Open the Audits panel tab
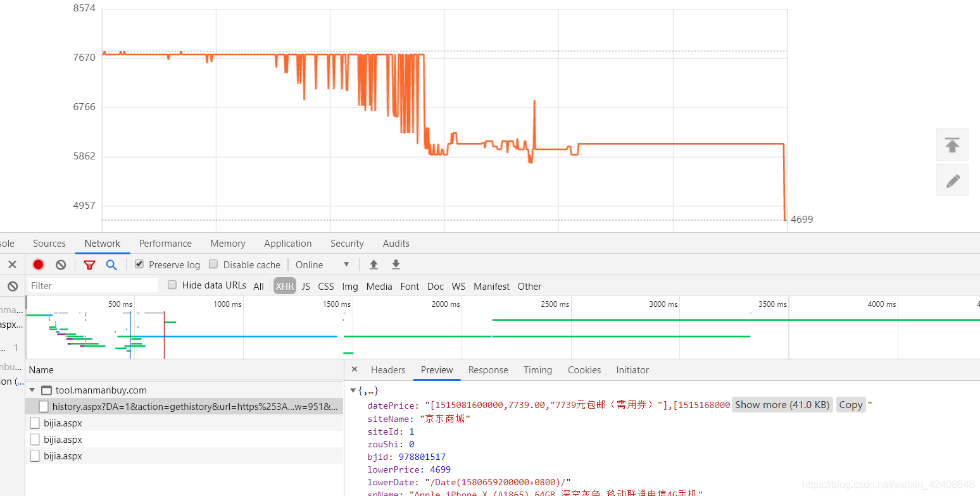Image resolution: width=980 pixels, height=496 pixels. tap(396, 244)
